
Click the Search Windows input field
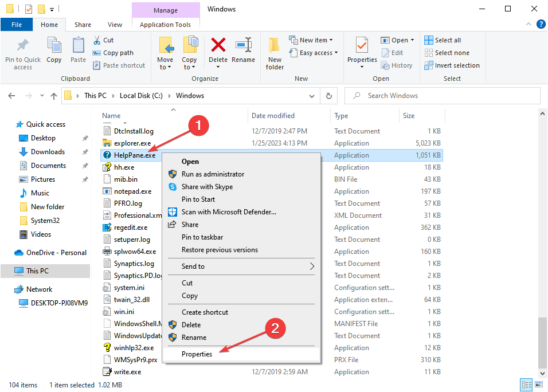pyautogui.click(x=443, y=96)
